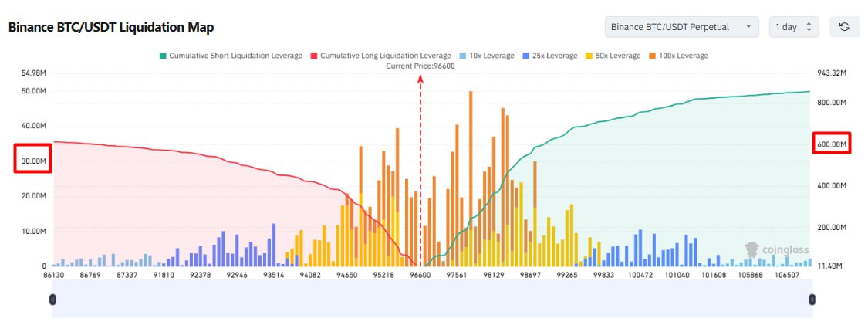Click the left zoom slider handle

pos(52,300)
